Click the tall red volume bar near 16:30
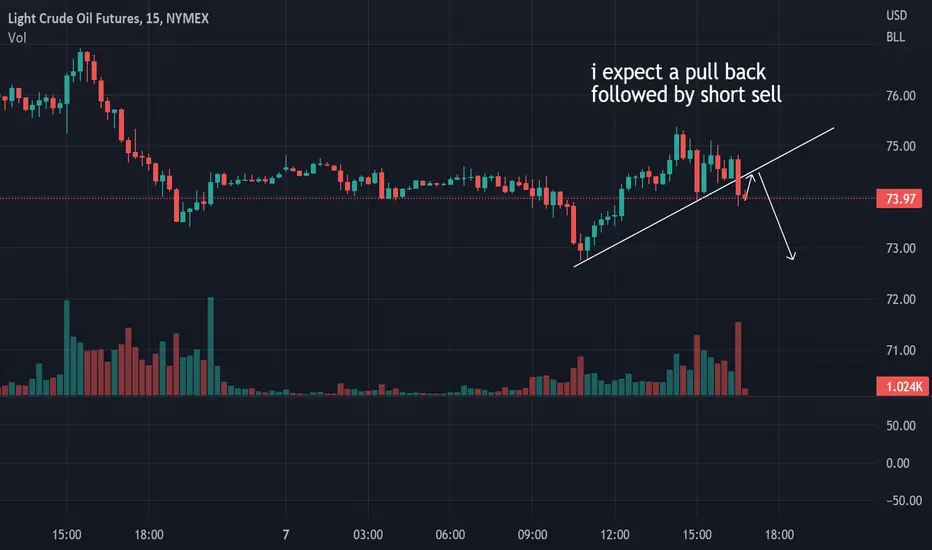Screen dimensions: 932x550 click(x=738, y=359)
